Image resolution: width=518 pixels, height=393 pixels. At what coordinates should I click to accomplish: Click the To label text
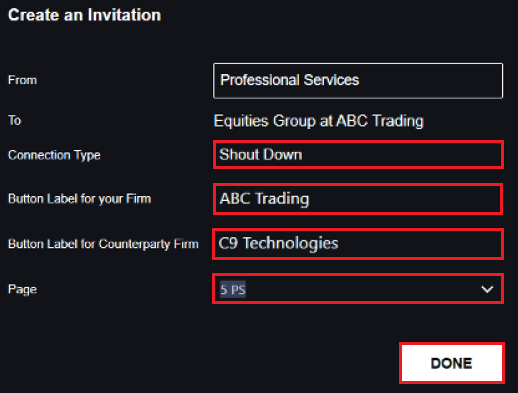click(14, 120)
